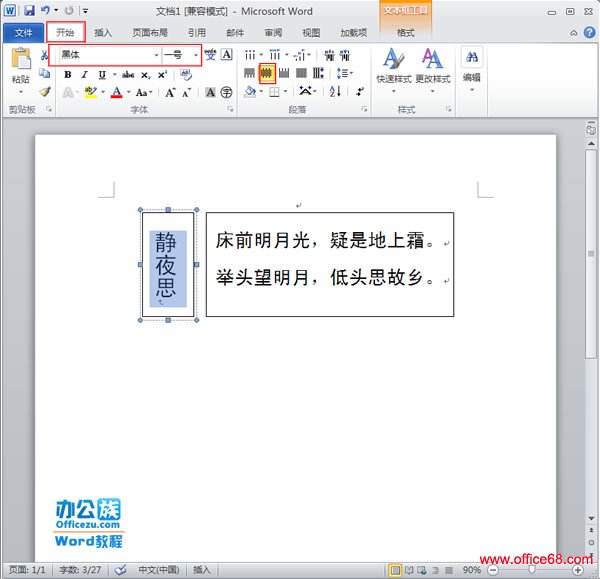Open the Paragraph dialog launcher

click(x=364, y=109)
